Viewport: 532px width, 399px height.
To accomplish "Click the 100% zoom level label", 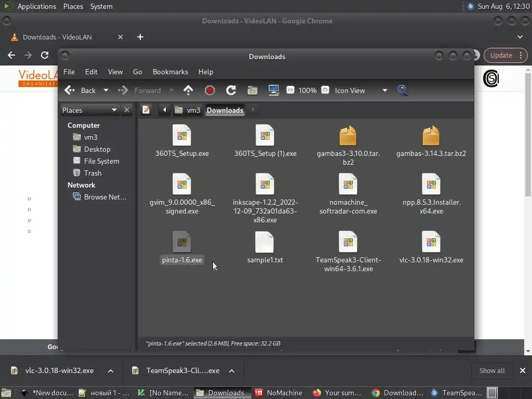I will coord(308,90).
